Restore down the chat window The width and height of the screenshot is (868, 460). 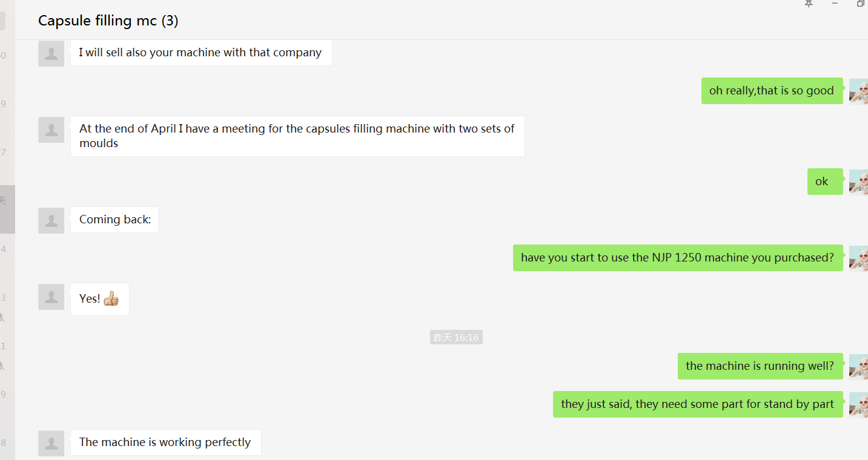pos(860,4)
